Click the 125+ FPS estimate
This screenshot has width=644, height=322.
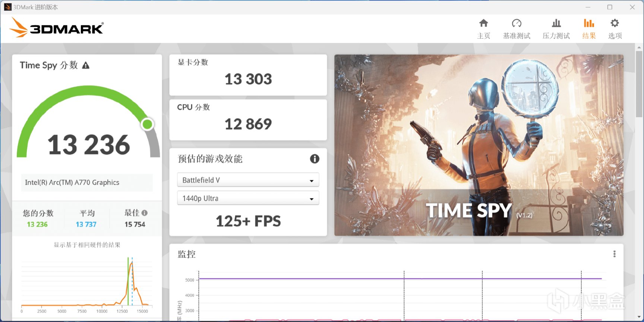pos(248,221)
